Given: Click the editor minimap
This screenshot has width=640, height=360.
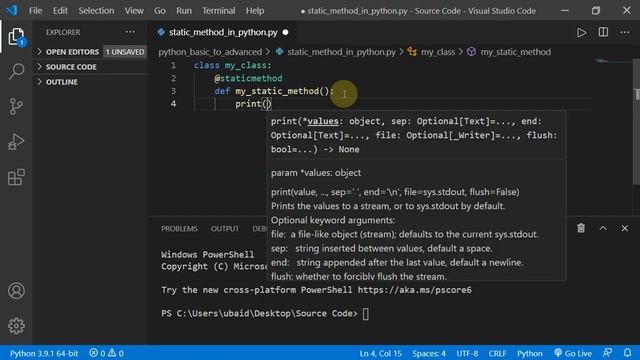Looking at the screenshot, I should [x=612, y=61].
